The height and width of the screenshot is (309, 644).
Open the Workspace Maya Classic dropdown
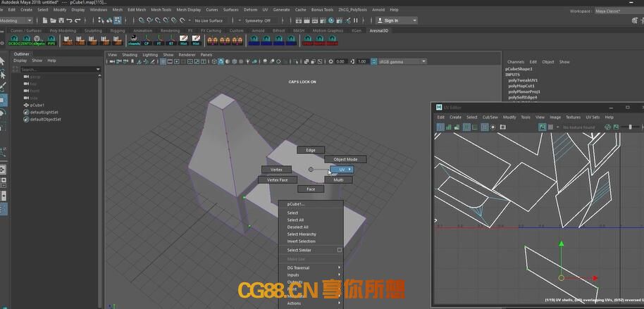coord(619,11)
